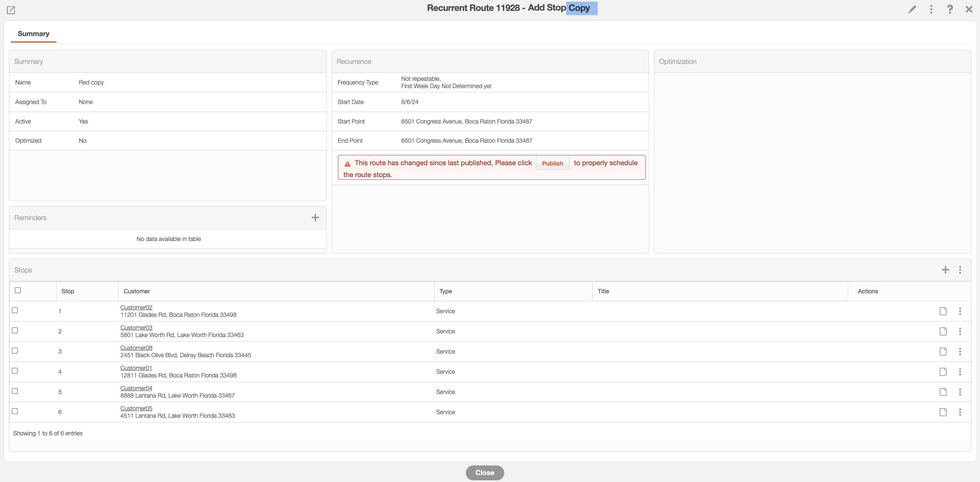
Task: Open route in new window icon
Action: pos(11,10)
